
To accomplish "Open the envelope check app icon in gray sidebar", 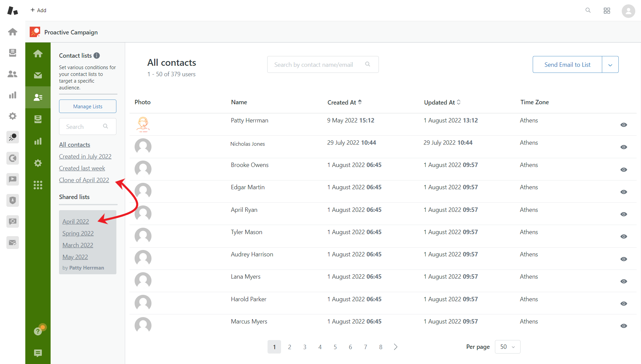I will click(12, 243).
